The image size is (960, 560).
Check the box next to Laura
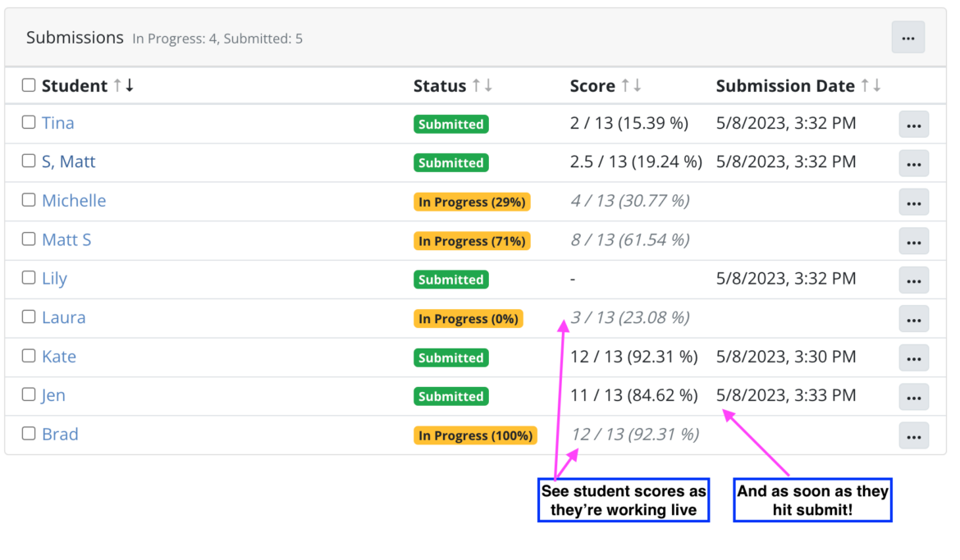tap(29, 316)
